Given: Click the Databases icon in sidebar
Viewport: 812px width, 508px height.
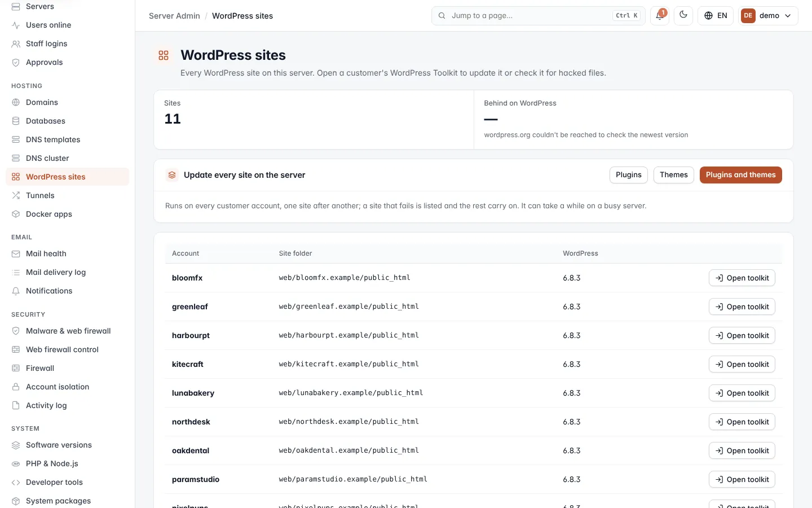Looking at the screenshot, I should pyautogui.click(x=16, y=121).
